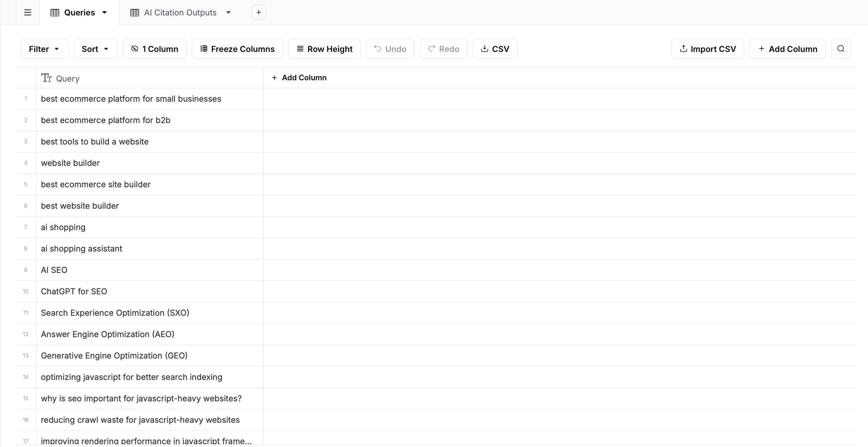Screen dimensions: 868x447
Task: Click the Add Column button at top right
Action: pos(787,48)
